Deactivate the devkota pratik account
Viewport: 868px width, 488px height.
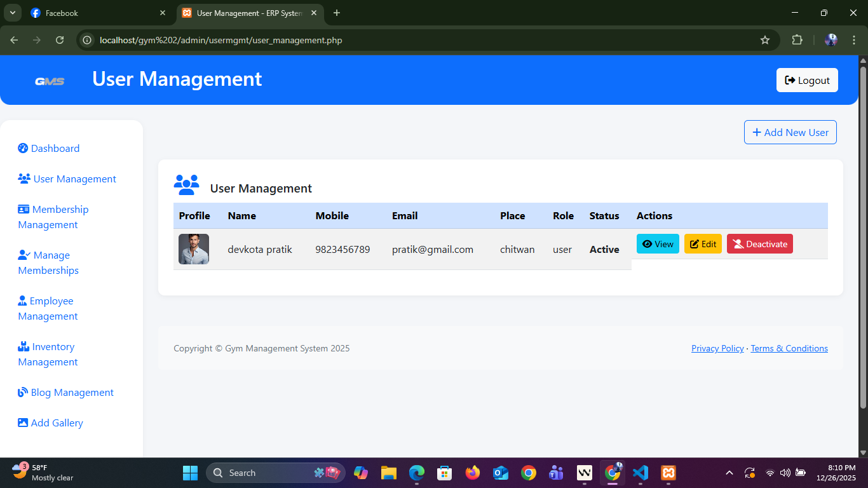click(x=760, y=244)
